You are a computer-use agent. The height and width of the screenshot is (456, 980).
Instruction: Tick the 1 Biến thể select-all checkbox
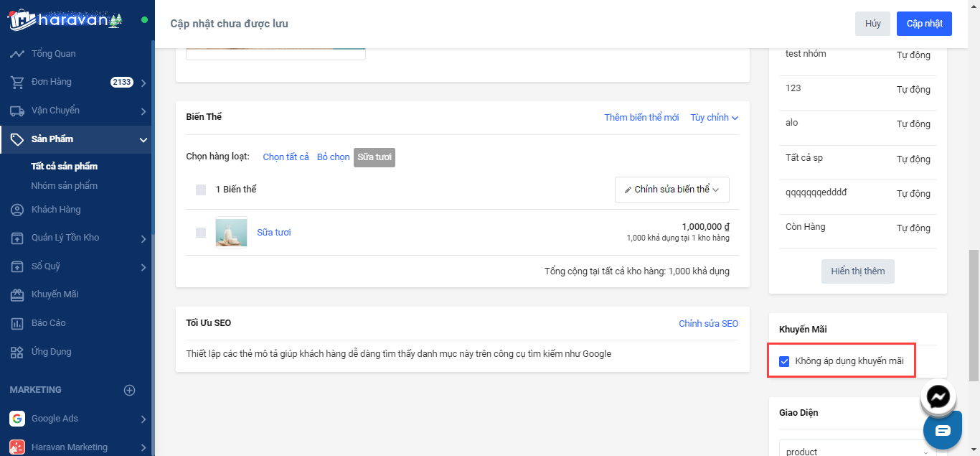[201, 190]
